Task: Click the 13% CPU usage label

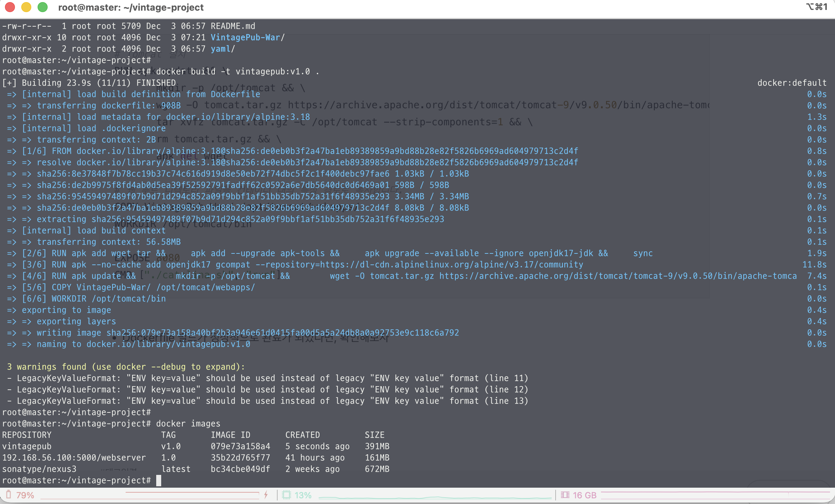Action: coord(303,495)
